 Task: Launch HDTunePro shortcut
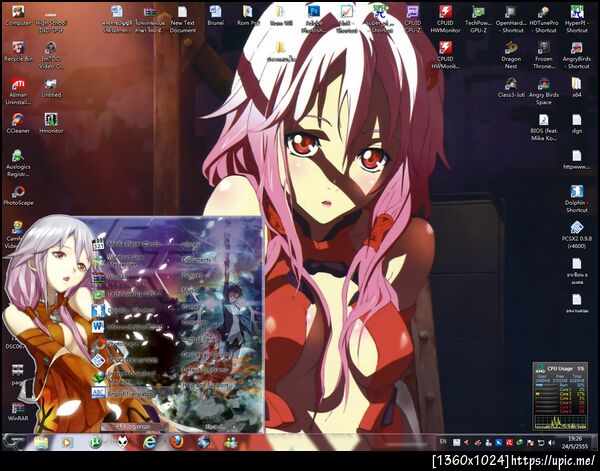tap(543, 19)
